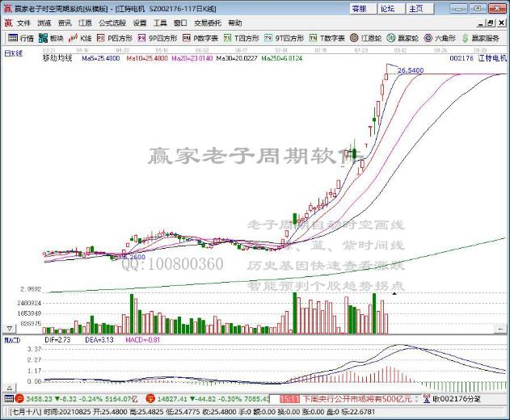Viewport: 510px width, 420px height.
Task: Click the app logo in title bar
Action: point(7,8)
